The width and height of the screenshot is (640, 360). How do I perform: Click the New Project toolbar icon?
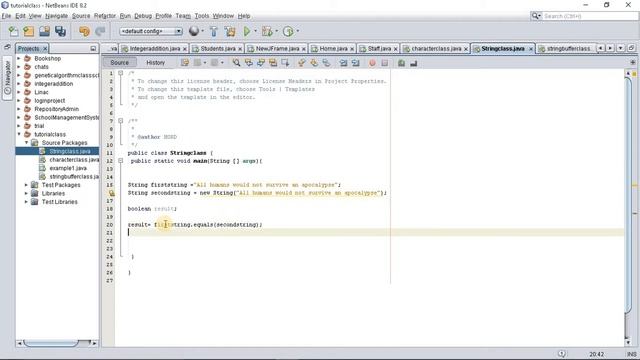(29, 31)
